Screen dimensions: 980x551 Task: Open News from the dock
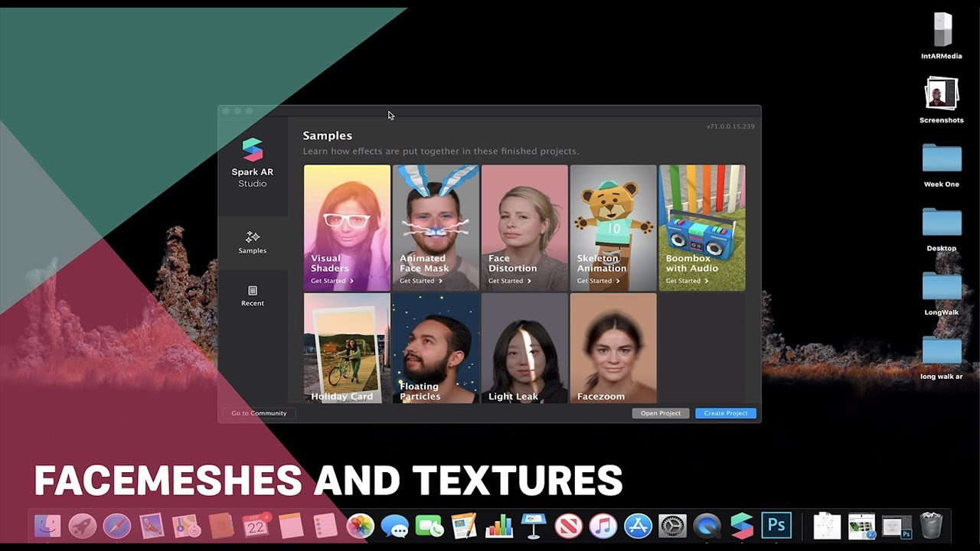pos(568,526)
